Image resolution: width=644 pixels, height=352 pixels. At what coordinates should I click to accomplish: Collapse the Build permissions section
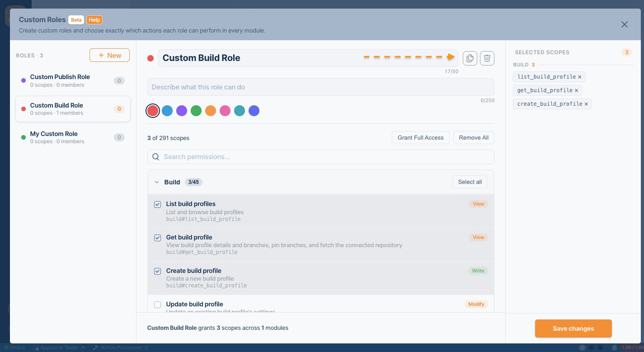click(x=157, y=182)
